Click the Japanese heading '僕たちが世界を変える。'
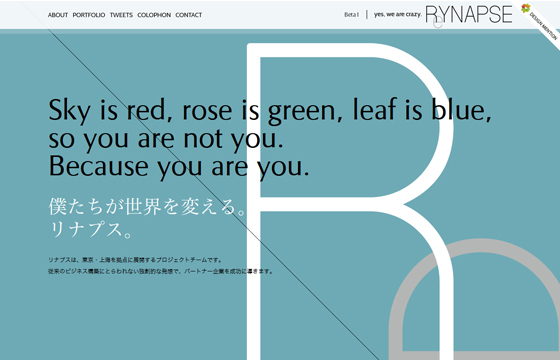Screen dimensions: 560x360 pyautogui.click(x=147, y=207)
